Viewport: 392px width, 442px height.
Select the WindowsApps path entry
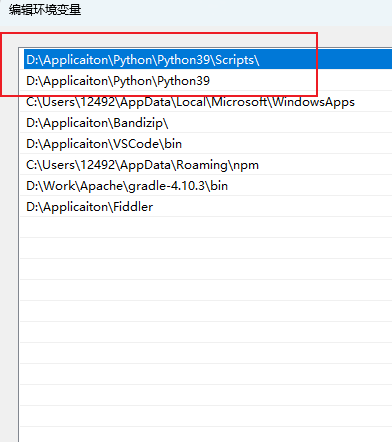(x=207, y=101)
